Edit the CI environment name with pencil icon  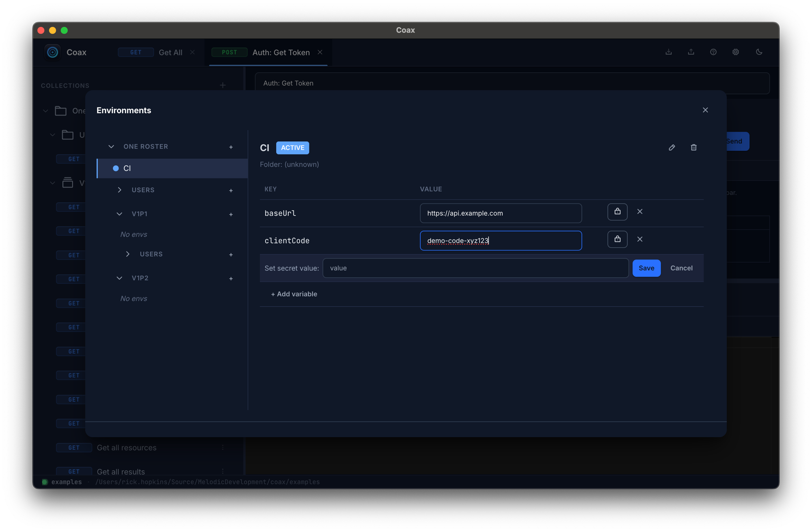click(x=672, y=147)
